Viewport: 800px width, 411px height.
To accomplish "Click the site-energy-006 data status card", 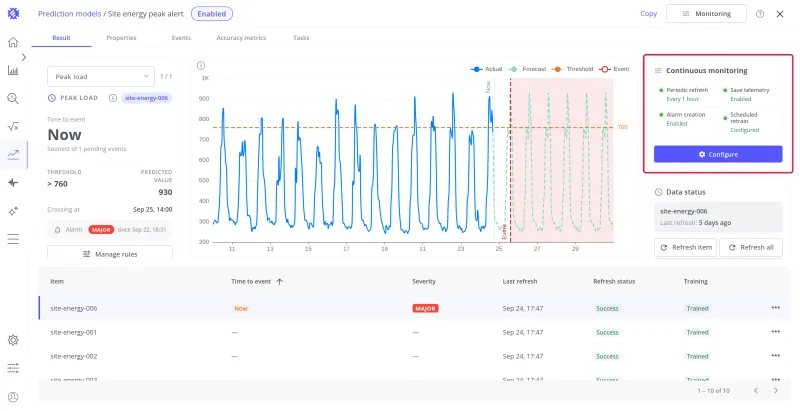I will [718, 217].
